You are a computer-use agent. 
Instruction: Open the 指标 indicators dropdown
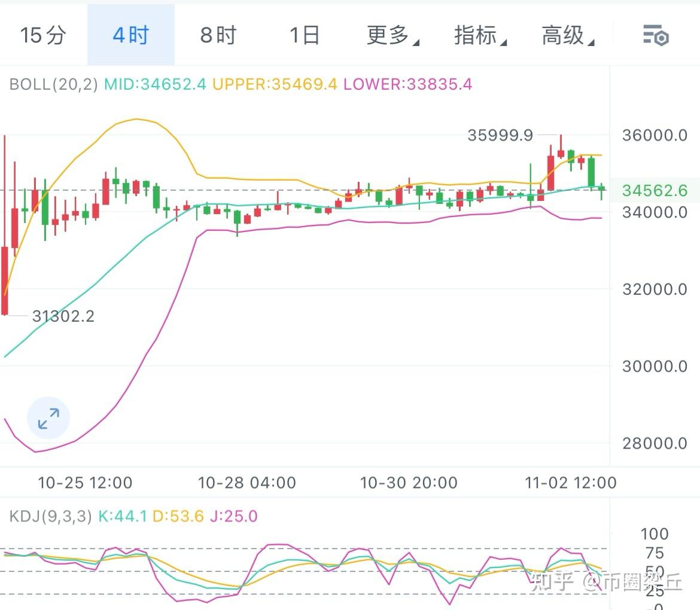tap(480, 35)
